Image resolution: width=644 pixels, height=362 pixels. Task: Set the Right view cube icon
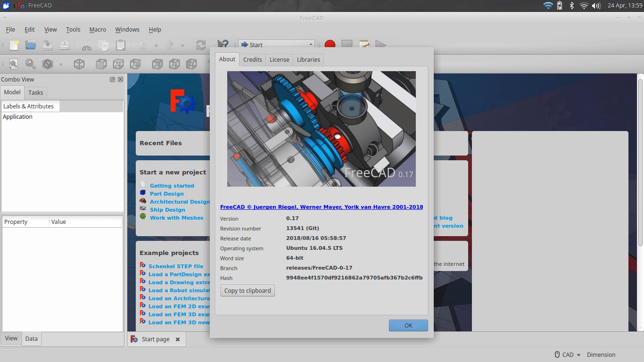pyautogui.click(x=135, y=64)
